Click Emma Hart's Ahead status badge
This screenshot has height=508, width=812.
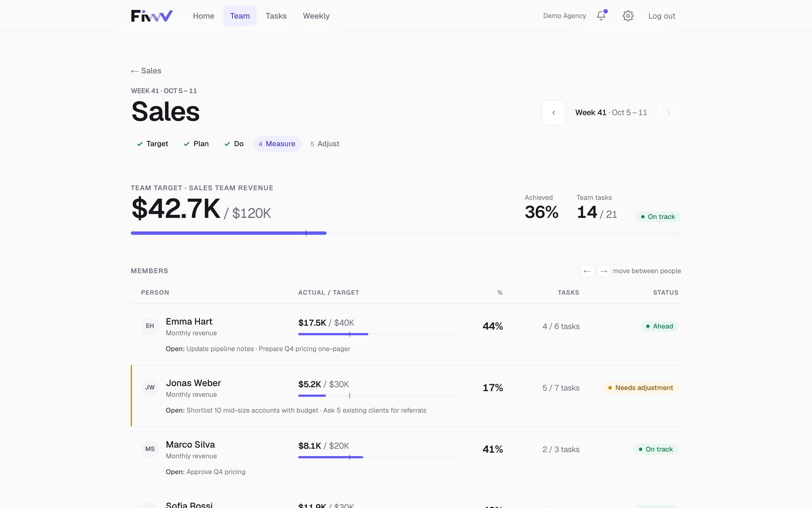(659, 326)
